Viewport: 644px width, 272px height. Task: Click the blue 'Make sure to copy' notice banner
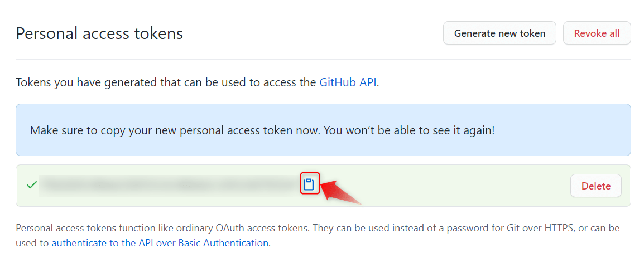tap(323, 130)
